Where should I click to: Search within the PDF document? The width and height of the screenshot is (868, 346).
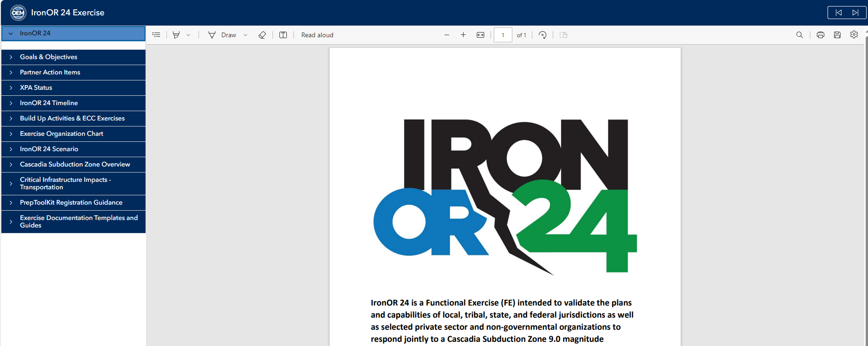tap(800, 35)
